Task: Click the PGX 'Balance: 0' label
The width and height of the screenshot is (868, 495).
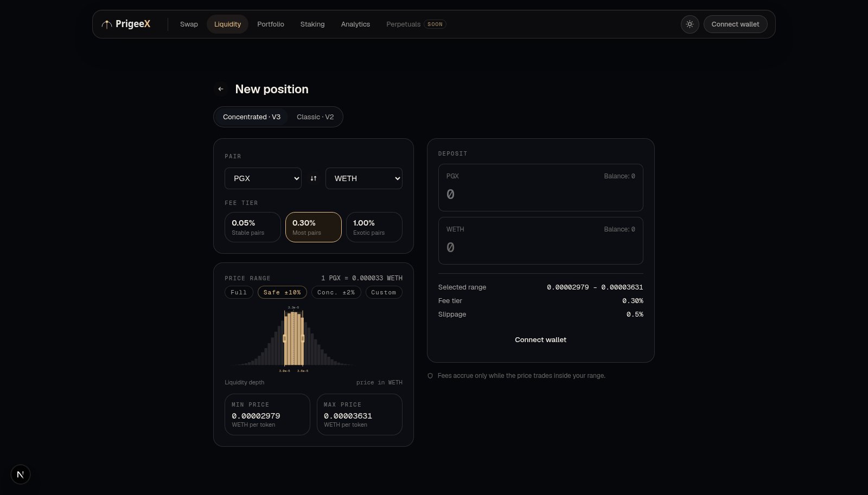Action: click(620, 176)
